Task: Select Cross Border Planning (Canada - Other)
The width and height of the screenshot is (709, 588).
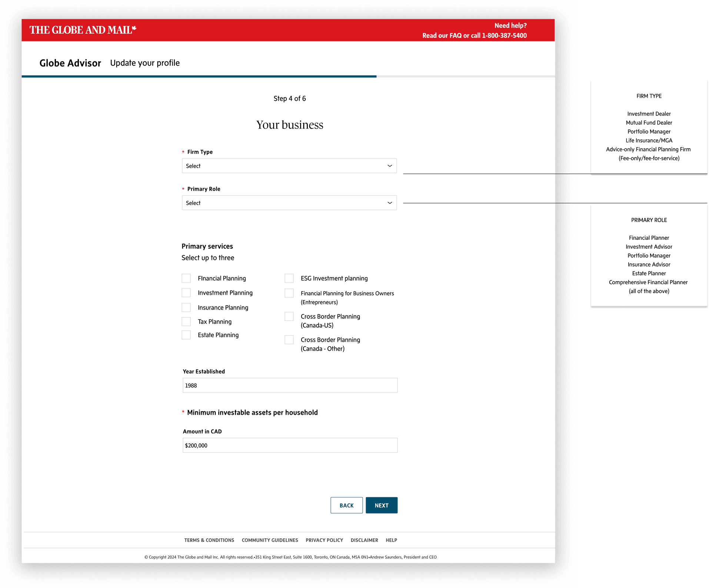Action: (x=289, y=340)
